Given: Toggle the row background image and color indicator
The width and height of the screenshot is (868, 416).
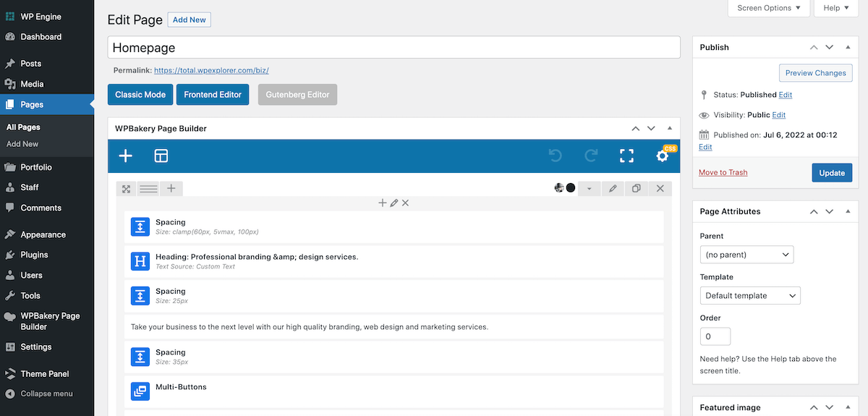Looking at the screenshot, I should pyautogui.click(x=565, y=188).
